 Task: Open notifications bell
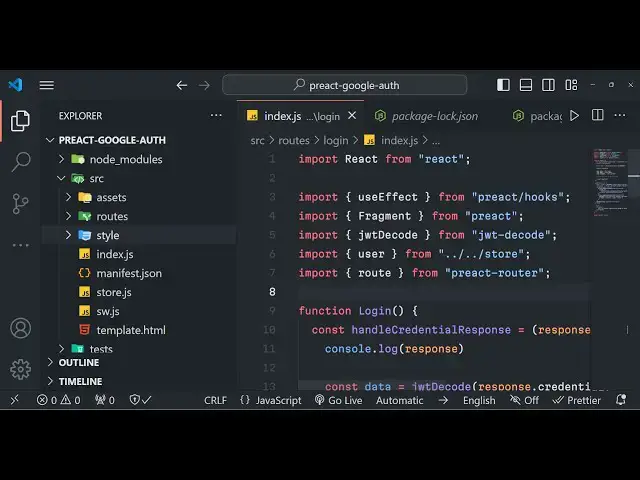click(621, 400)
